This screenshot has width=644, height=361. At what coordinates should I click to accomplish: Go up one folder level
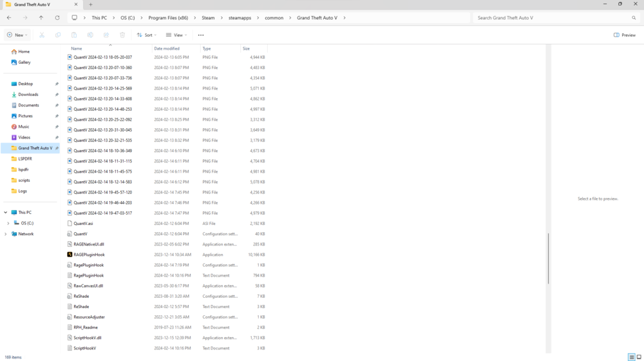[x=41, y=17]
